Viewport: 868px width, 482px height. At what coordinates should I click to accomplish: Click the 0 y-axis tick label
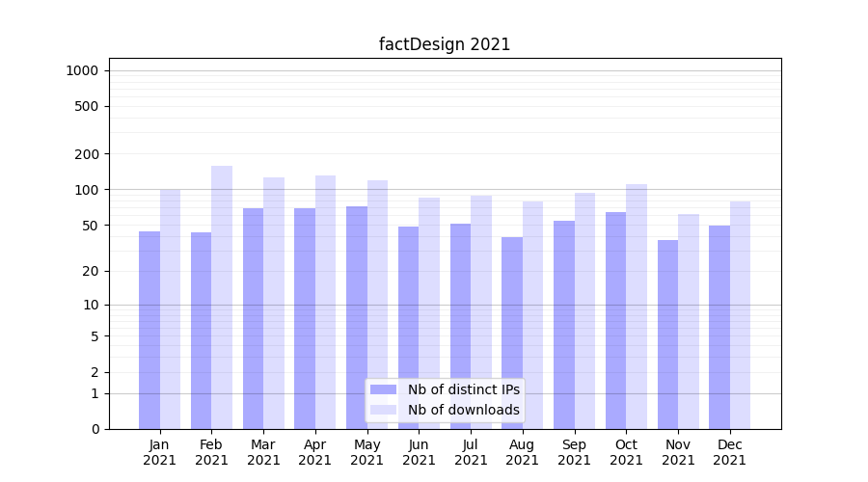click(x=95, y=429)
